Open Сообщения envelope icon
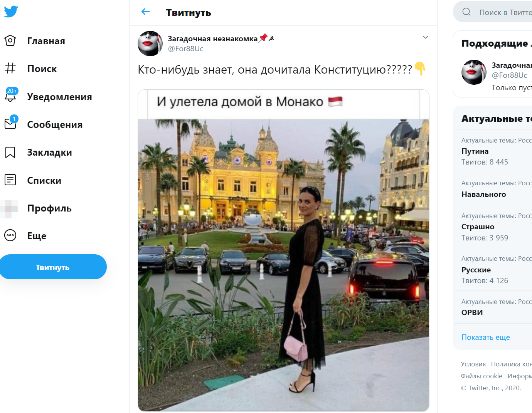Viewport: 532px width, 413px height. tap(10, 124)
